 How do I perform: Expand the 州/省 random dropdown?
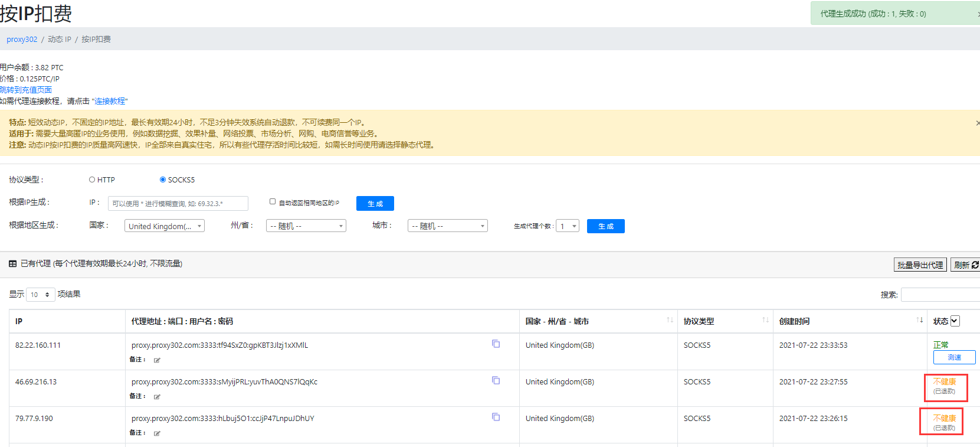[306, 226]
